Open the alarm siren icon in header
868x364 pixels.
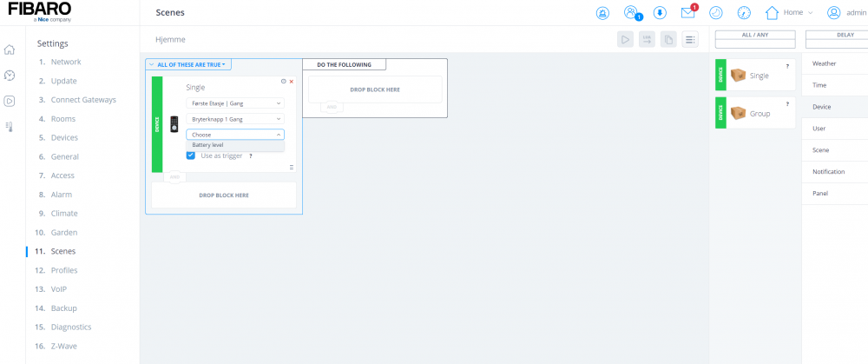pyautogui.click(x=602, y=13)
